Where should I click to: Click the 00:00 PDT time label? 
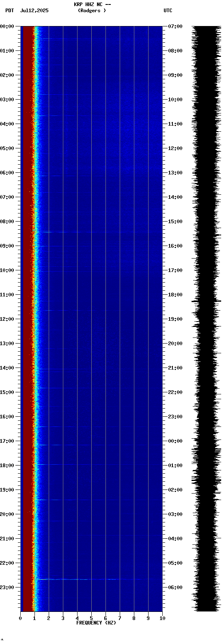click(7, 26)
